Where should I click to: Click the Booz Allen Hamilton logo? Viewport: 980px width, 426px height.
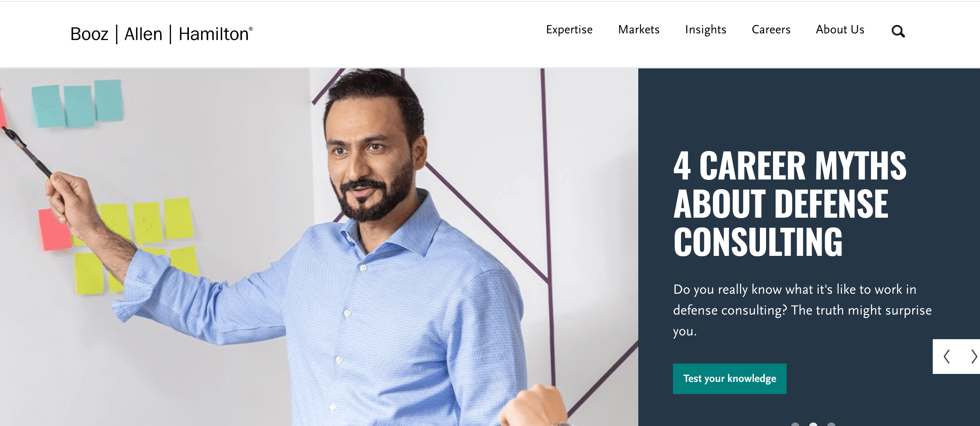click(x=161, y=34)
